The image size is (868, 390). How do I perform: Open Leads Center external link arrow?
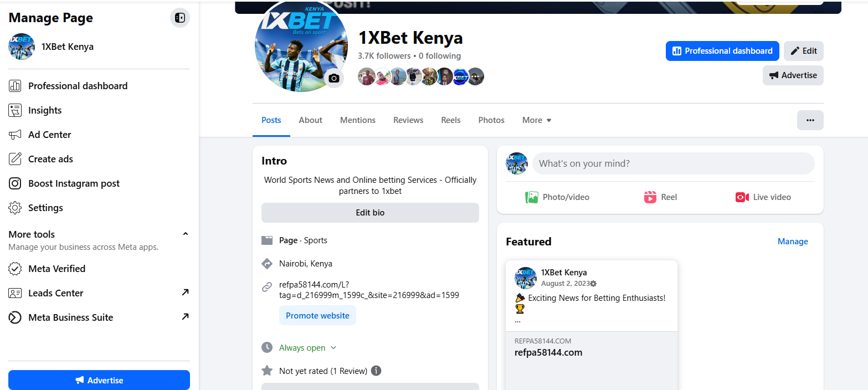pyautogui.click(x=185, y=292)
